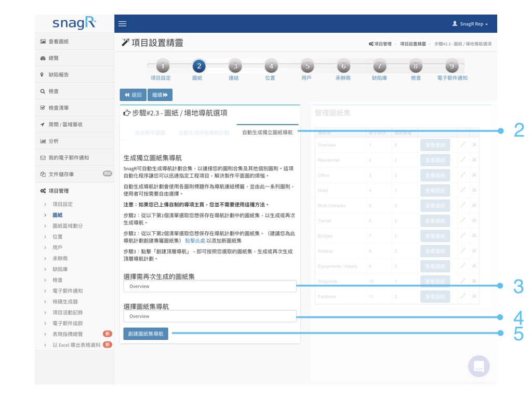Open 缺陷報告 in the sidebar
Viewport: 532px width, 399px height.
tap(74, 75)
